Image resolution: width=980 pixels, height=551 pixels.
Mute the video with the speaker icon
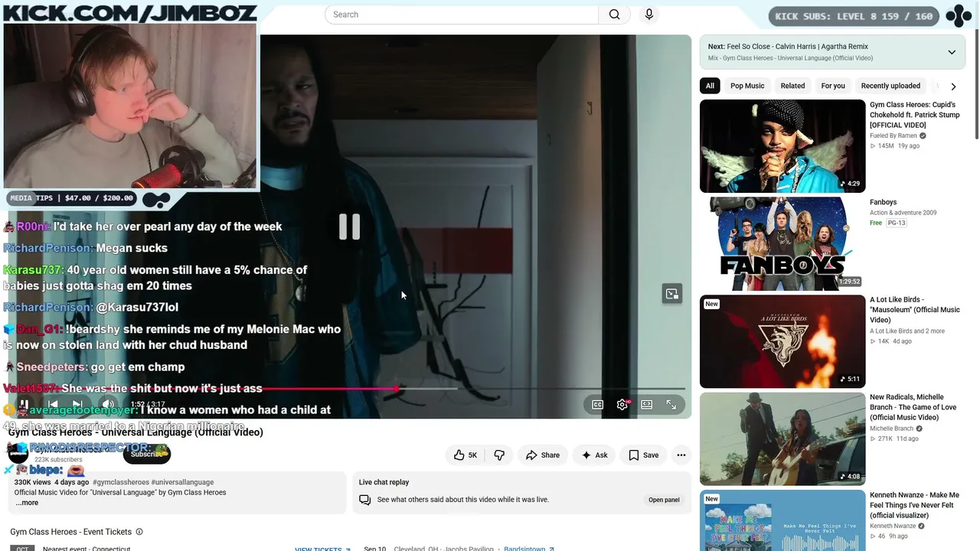[x=108, y=405]
